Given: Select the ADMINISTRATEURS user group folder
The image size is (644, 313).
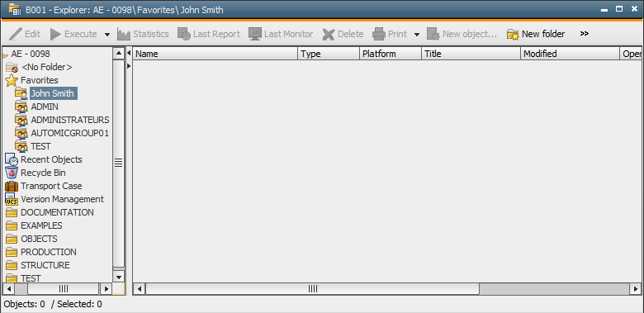Looking at the screenshot, I should 70,120.
